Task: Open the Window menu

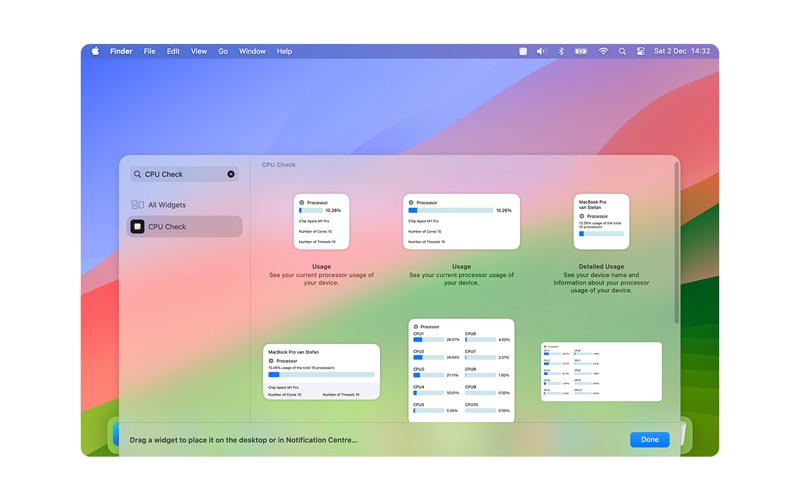Action: click(252, 51)
